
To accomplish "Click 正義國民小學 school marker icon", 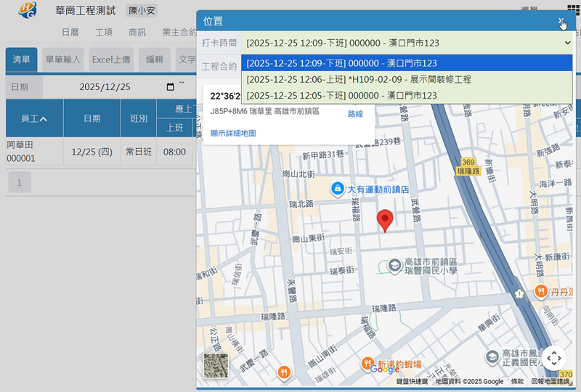I will (492, 357).
